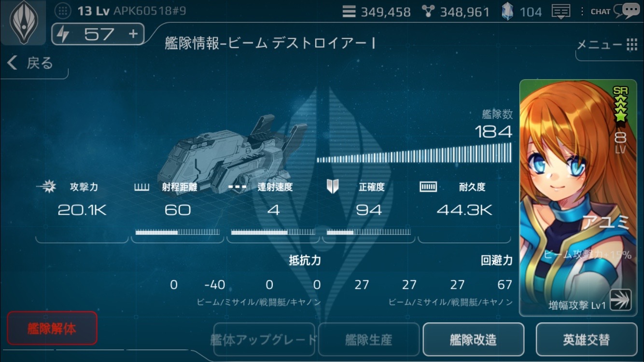Click the accuracy 正確度 shield icon
Viewport: 644px width, 362px height.
333,187
